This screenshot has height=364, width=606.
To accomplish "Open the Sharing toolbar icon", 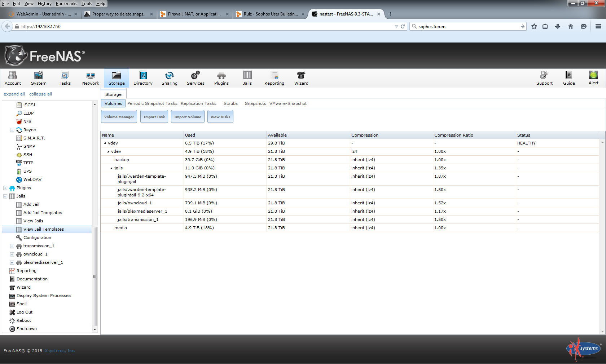I will (169, 78).
